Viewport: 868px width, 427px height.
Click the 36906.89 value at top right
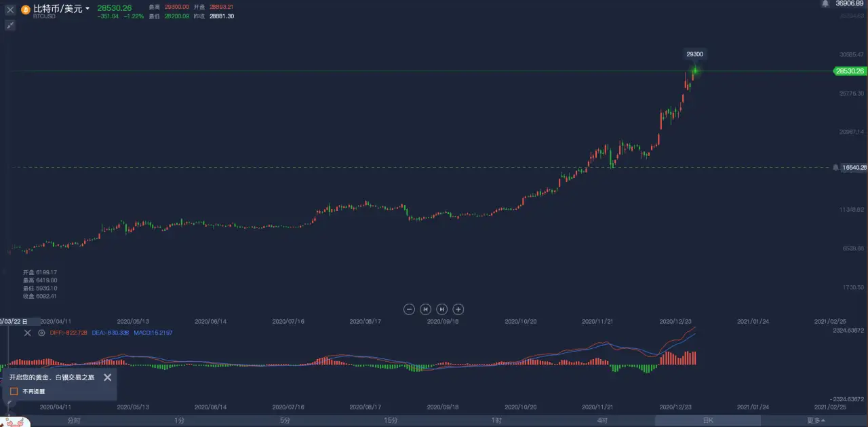[x=850, y=3]
